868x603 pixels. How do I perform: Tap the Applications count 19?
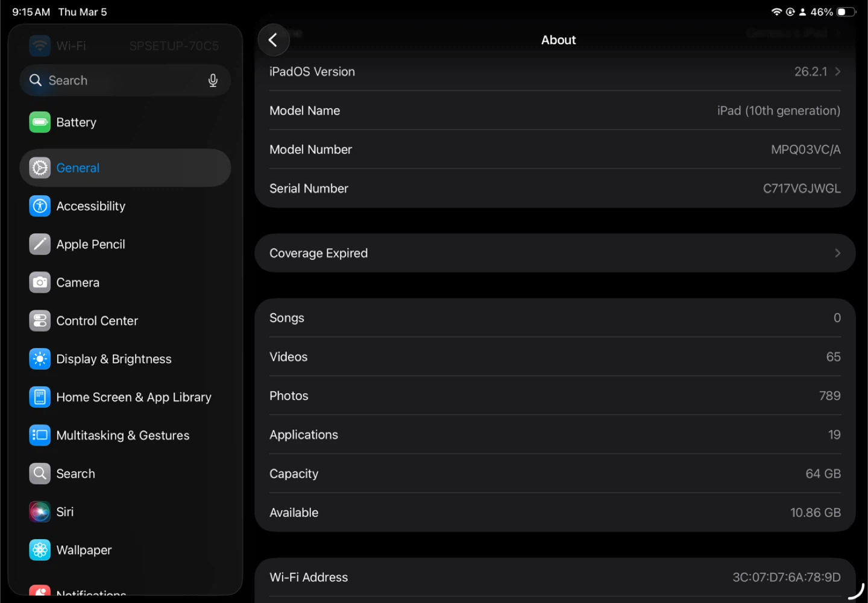click(835, 435)
